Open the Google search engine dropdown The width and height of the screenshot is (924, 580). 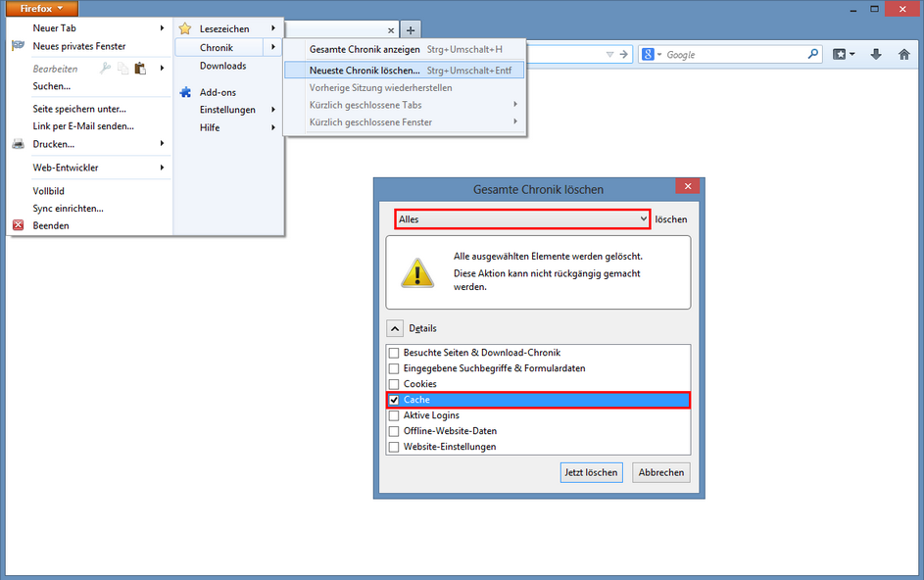point(658,54)
